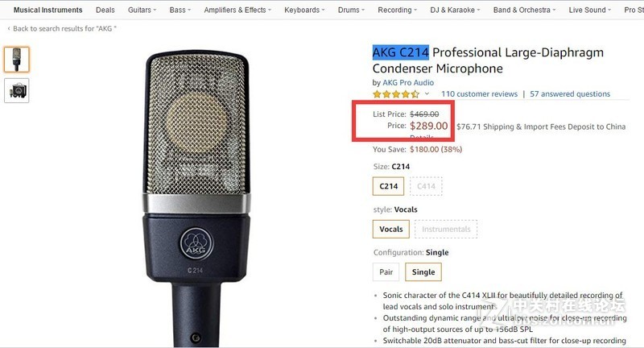
Task: View the 57 answered questions
Action: coord(570,94)
